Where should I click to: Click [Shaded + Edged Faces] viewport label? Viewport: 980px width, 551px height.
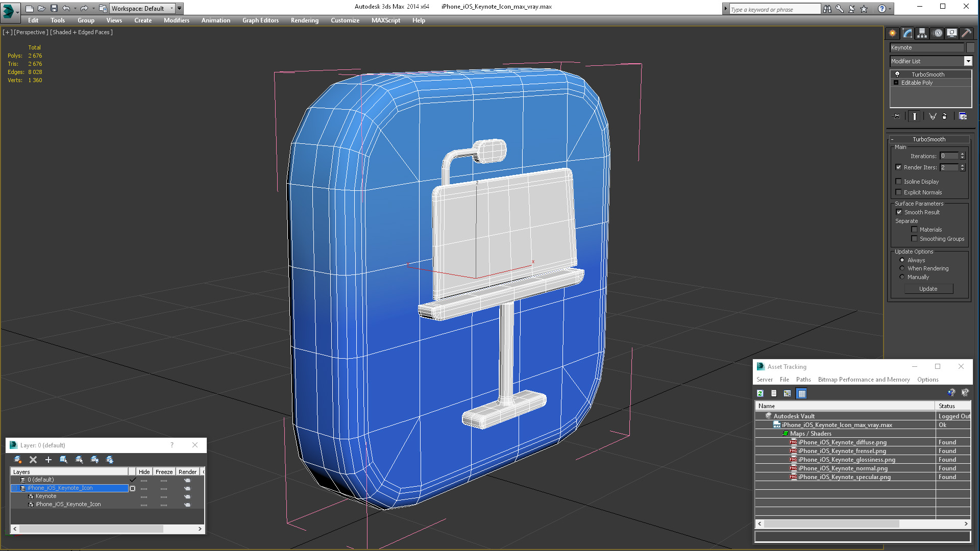(81, 32)
